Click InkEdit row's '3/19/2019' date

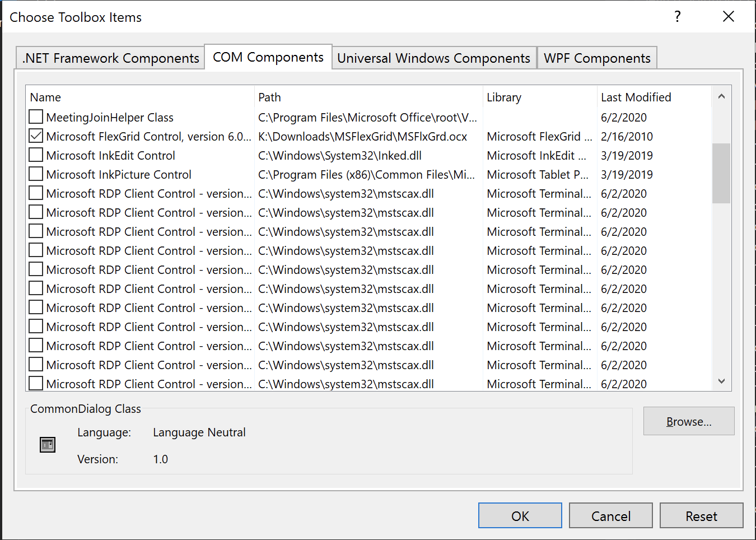(627, 155)
